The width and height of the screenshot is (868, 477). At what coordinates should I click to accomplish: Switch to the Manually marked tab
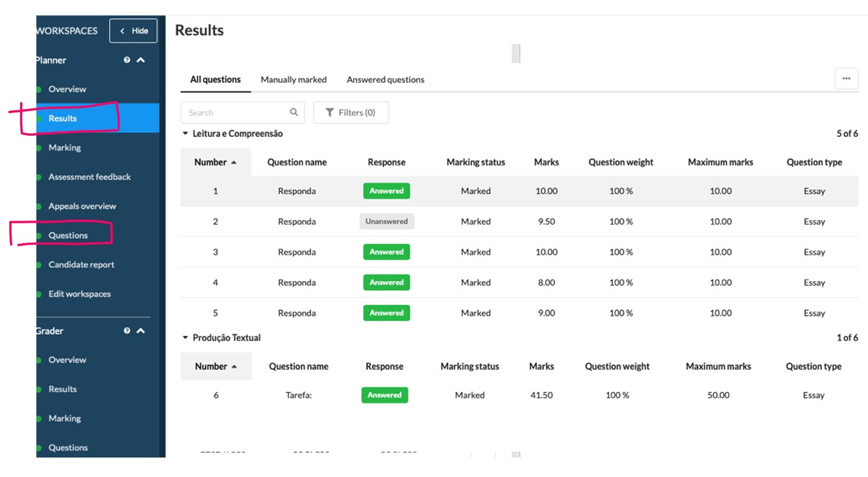pyautogui.click(x=293, y=80)
